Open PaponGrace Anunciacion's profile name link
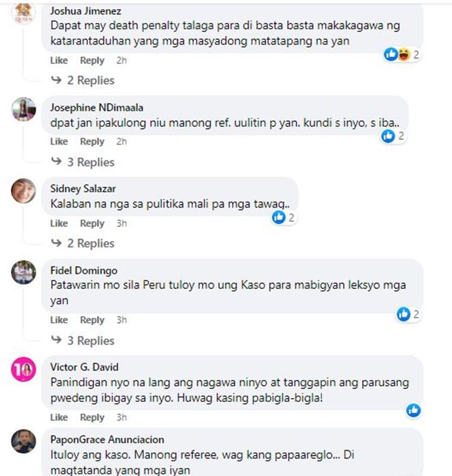This screenshot has height=476, width=452. [107, 440]
